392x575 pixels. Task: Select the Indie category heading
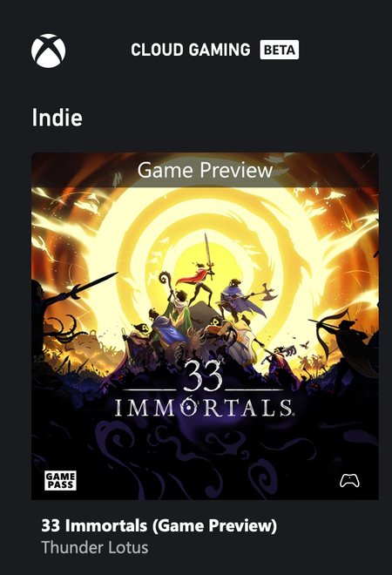pos(57,118)
